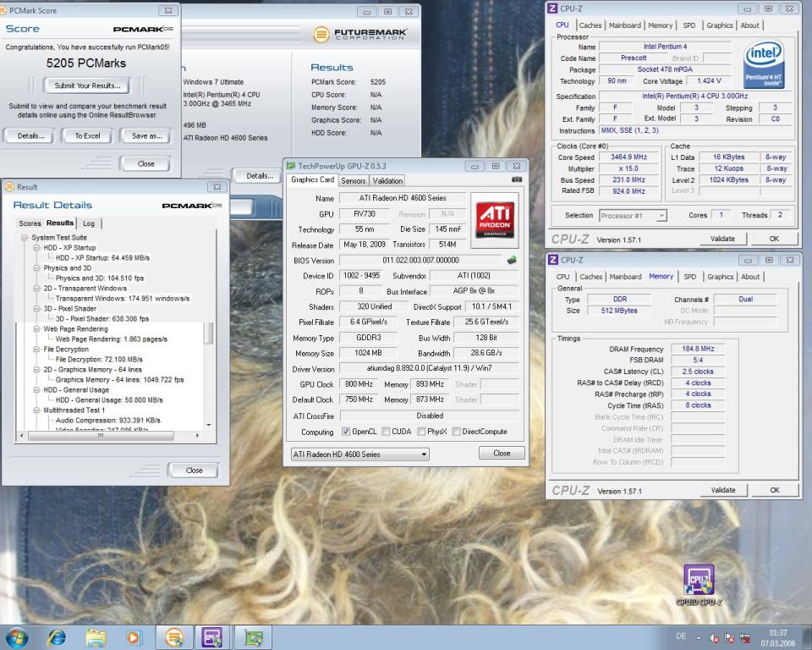The height and width of the screenshot is (650, 812).
Task: Open Windows Explorer folder on the taskbar
Action: (96, 637)
